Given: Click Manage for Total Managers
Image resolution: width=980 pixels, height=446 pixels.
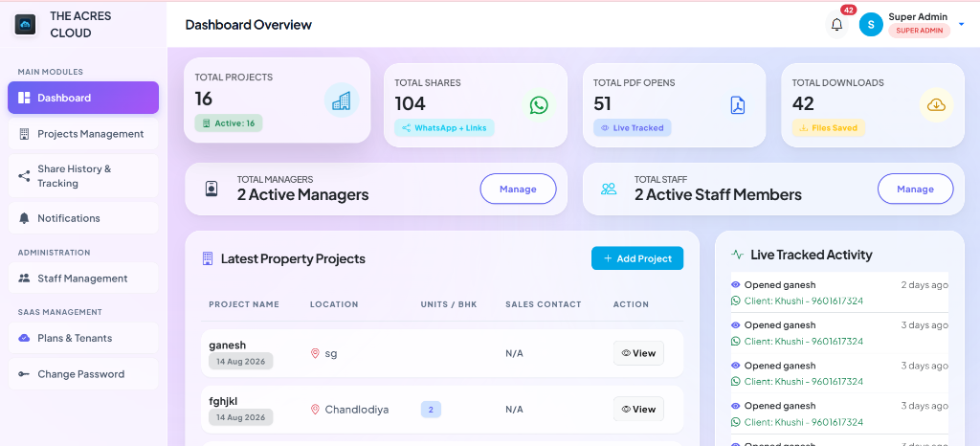Looking at the screenshot, I should click(x=518, y=189).
